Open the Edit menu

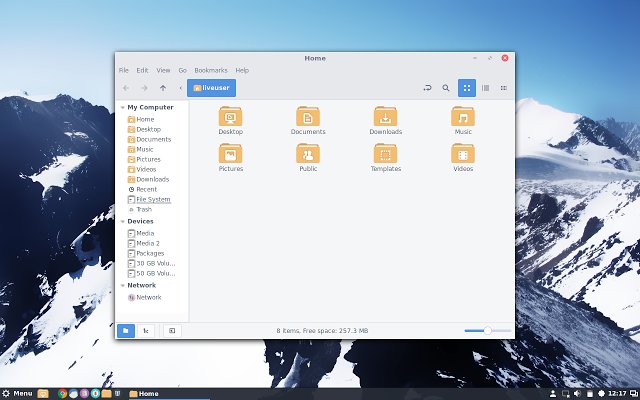point(142,70)
